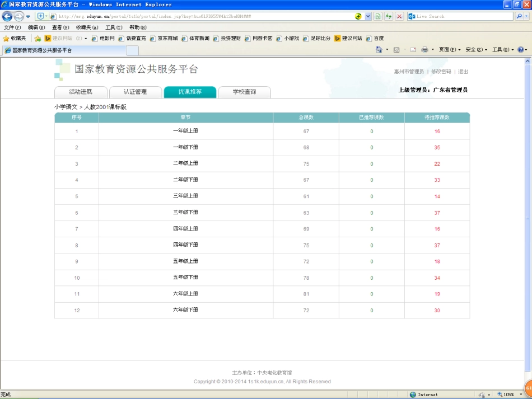Click the favorites star 收藏夹 button
The height and width of the screenshot is (399, 532).
(15, 39)
